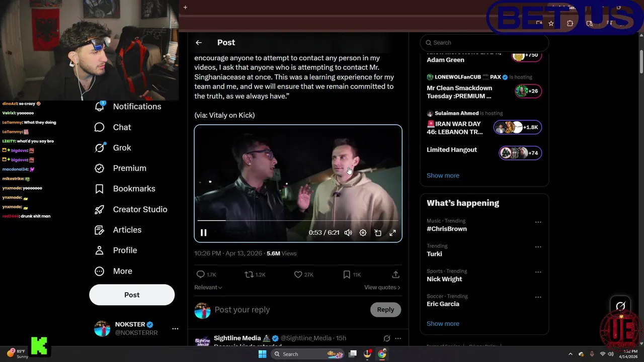The height and width of the screenshot is (362, 644).
Task: Open new browser tab plus button
Action: click(x=185, y=7)
